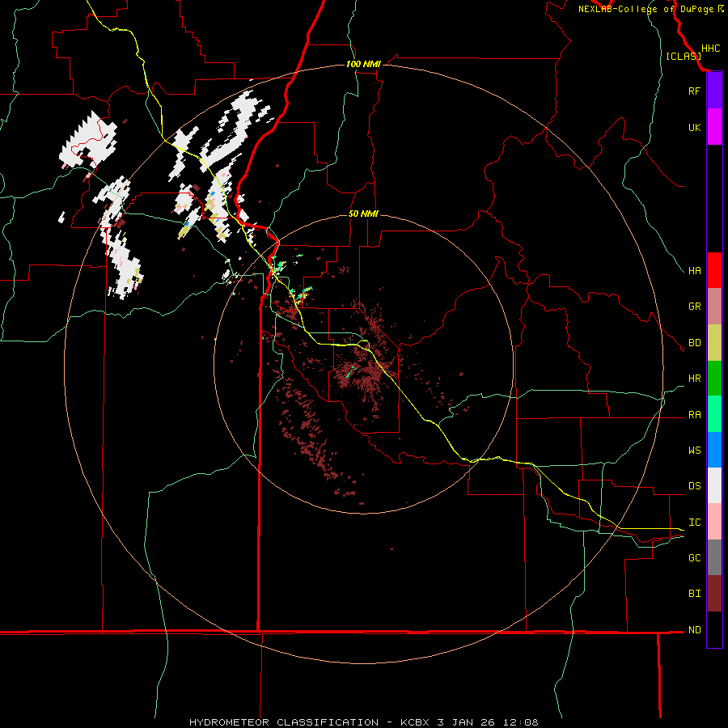Click the 12:08 timestamp

point(520,722)
